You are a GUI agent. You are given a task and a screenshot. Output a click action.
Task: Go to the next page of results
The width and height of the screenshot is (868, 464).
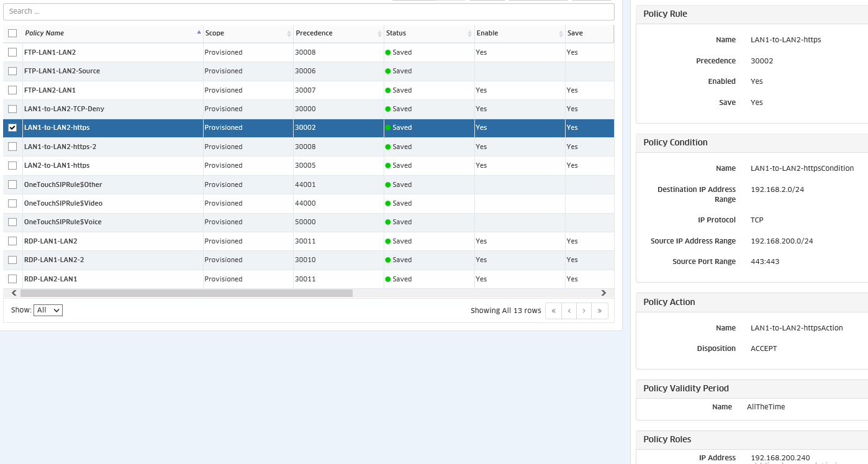click(x=584, y=311)
